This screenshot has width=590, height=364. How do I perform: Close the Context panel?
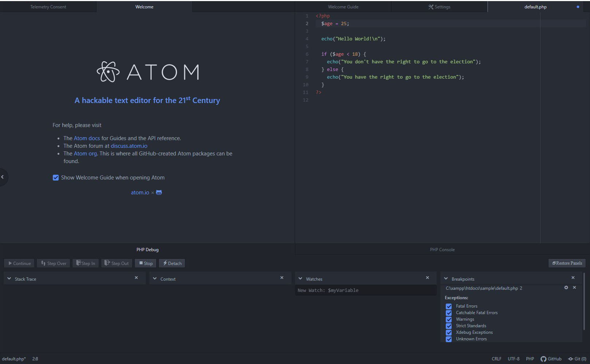pos(282,278)
